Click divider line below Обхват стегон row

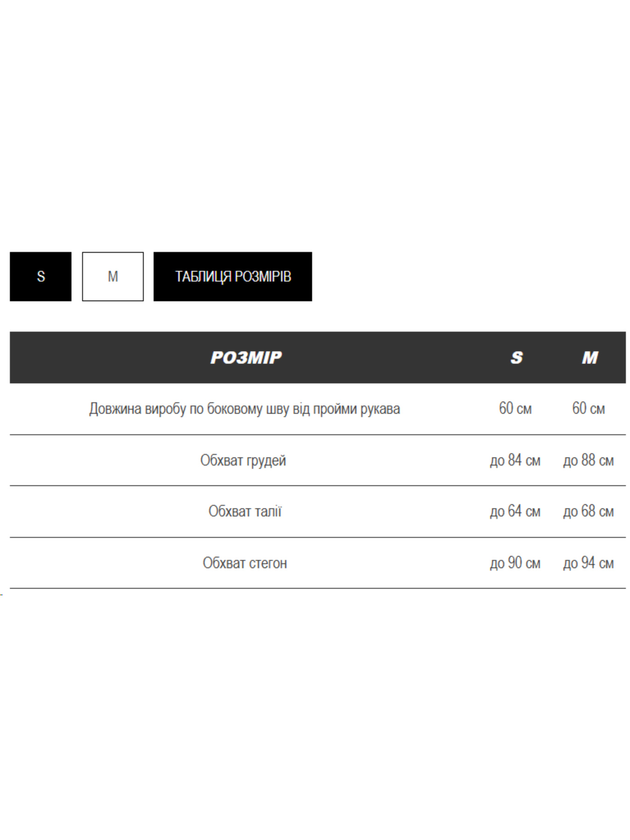pos(317,588)
